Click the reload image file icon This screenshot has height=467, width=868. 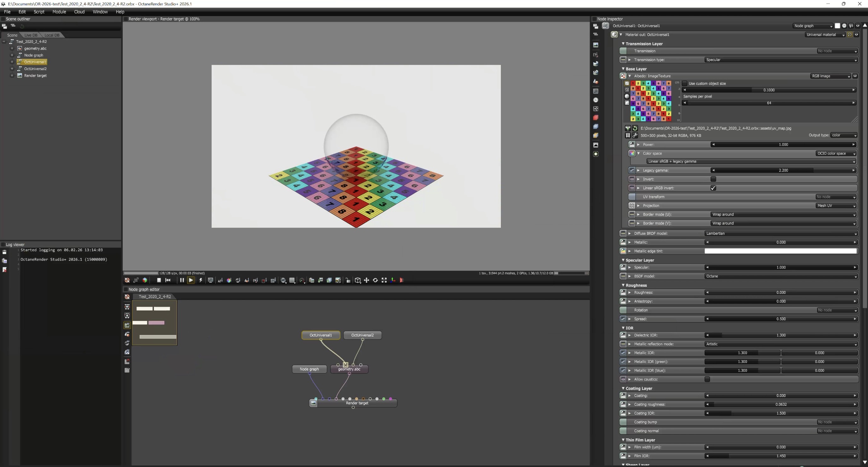pos(635,128)
